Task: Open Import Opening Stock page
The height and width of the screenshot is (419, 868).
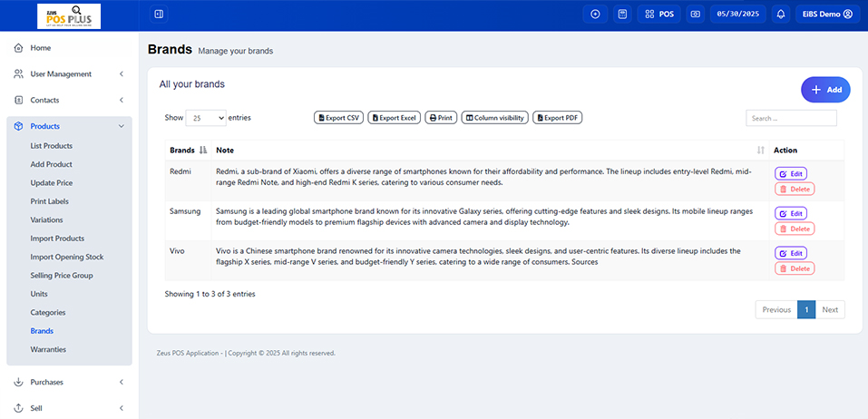Action: pos(67,257)
